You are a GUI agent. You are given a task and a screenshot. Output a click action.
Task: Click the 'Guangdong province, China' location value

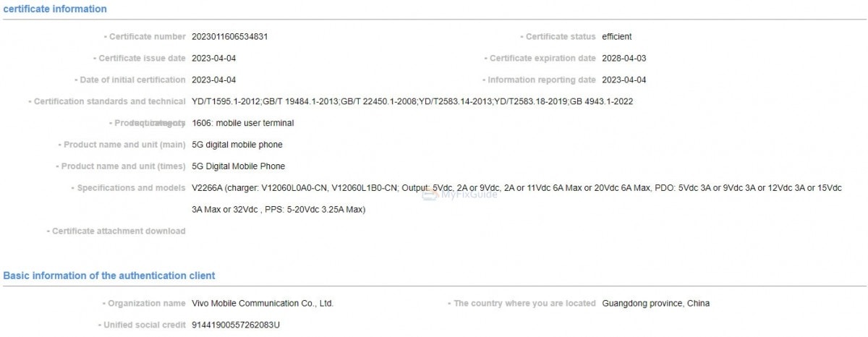[655, 304]
